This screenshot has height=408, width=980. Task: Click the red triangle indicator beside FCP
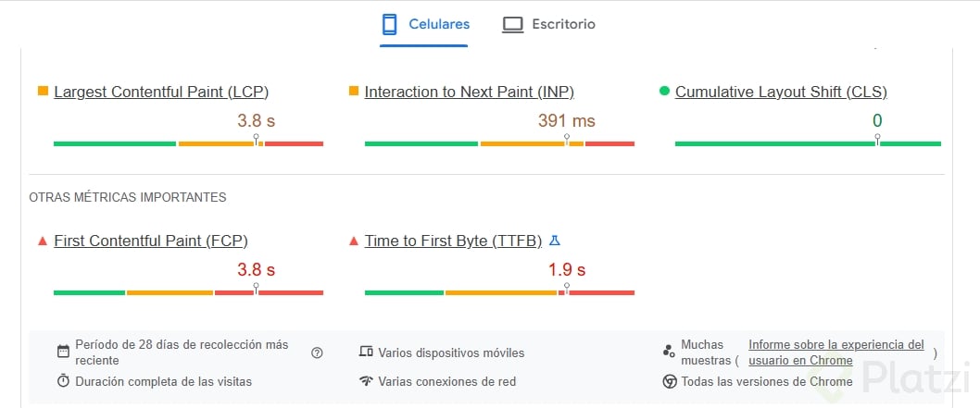[x=42, y=241]
